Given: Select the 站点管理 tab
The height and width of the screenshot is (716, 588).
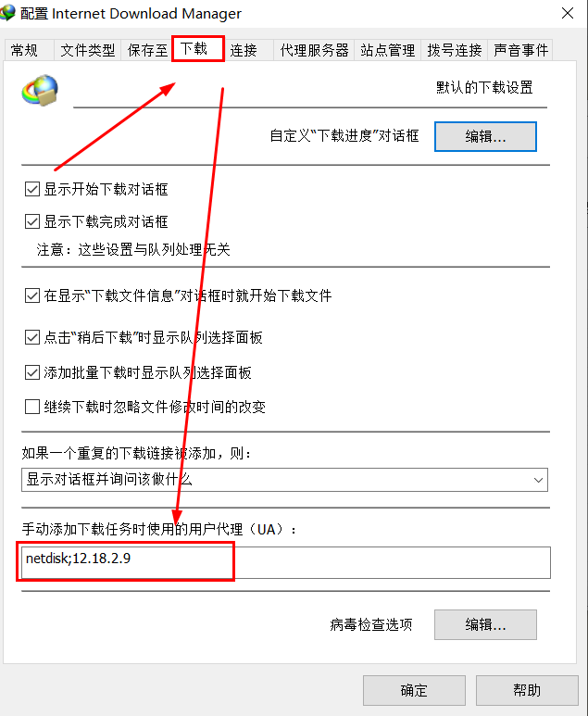Looking at the screenshot, I should coord(388,50).
